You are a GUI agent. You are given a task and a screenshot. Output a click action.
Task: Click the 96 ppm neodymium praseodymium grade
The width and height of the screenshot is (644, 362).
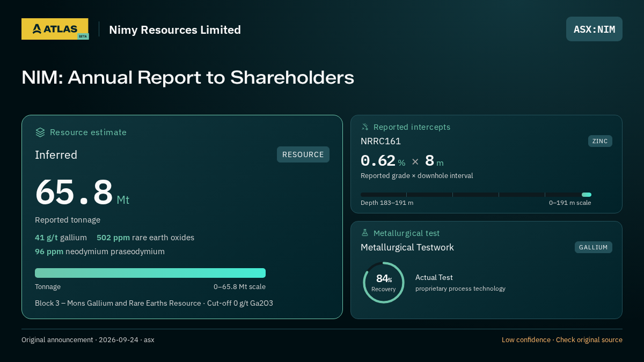(100, 252)
